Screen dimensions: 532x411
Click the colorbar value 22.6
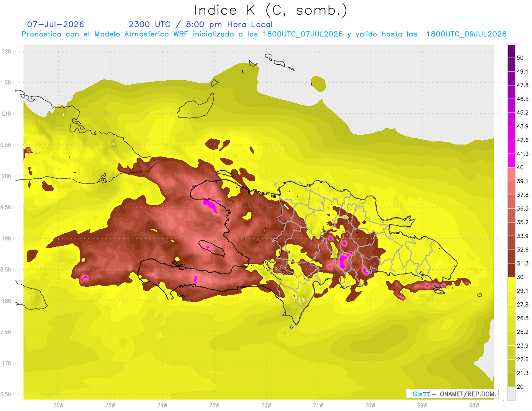coord(522,359)
